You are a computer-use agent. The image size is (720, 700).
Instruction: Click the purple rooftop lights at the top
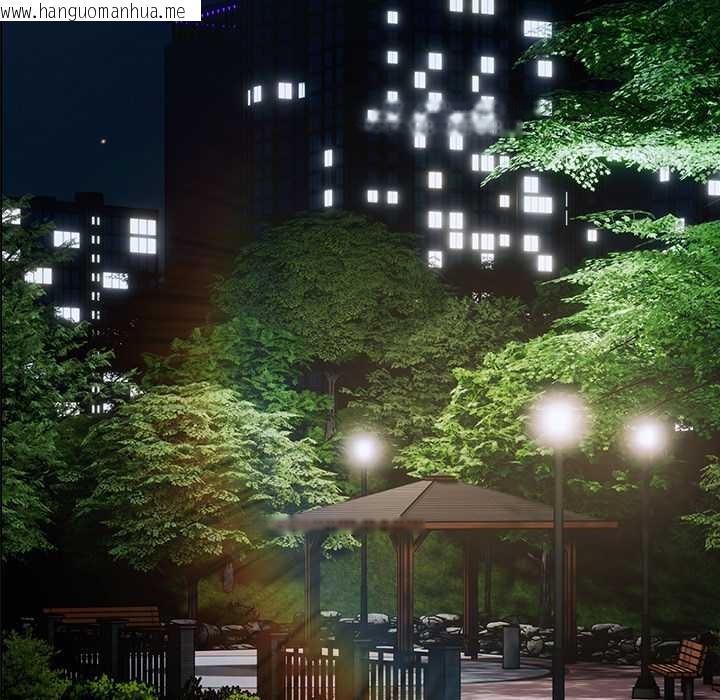pyautogui.click(x=220, y=12)
